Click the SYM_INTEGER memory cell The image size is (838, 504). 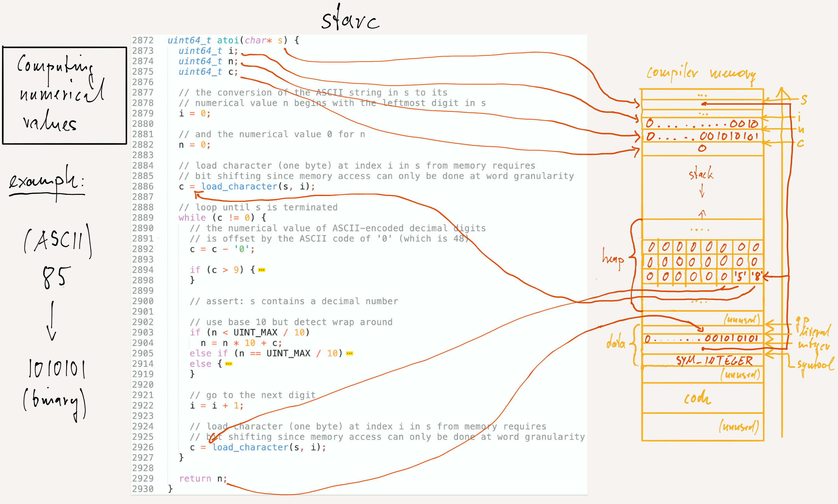(714, 360)
